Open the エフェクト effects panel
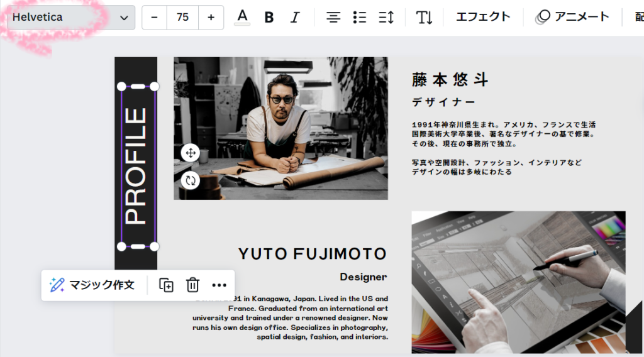The image size is (644, 357). [483, 17]
